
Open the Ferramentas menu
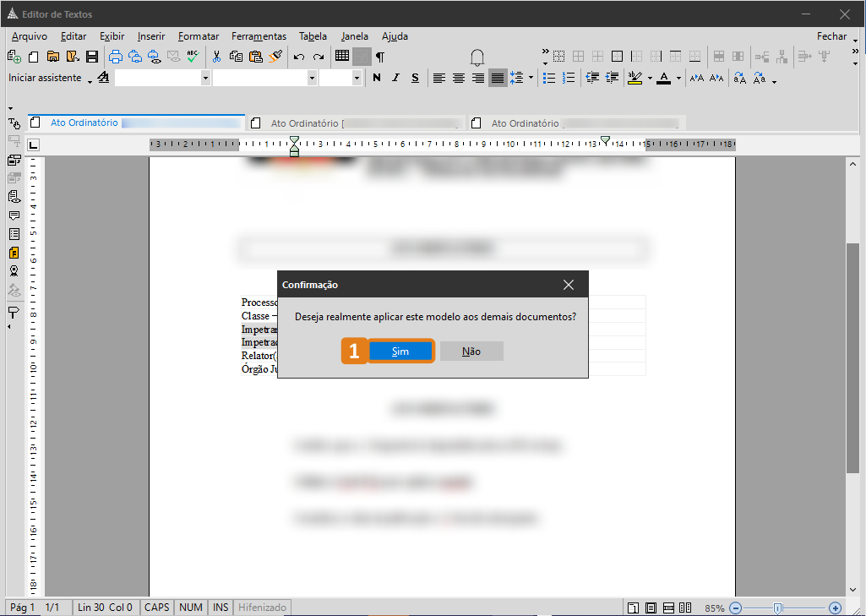pos(259,36)
